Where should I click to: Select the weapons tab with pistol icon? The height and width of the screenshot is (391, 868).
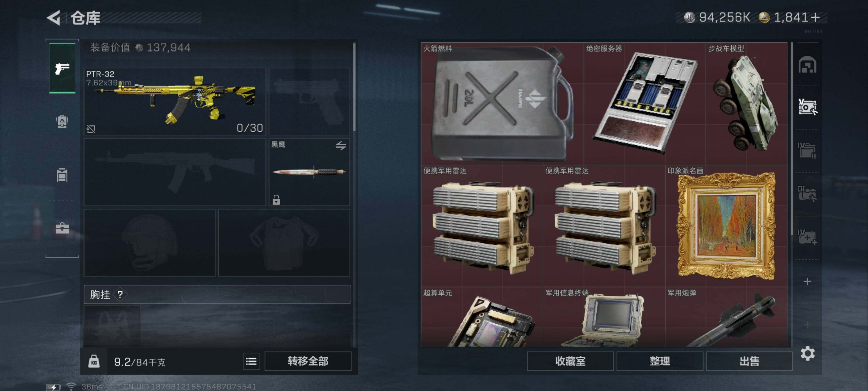click(62, 68)
